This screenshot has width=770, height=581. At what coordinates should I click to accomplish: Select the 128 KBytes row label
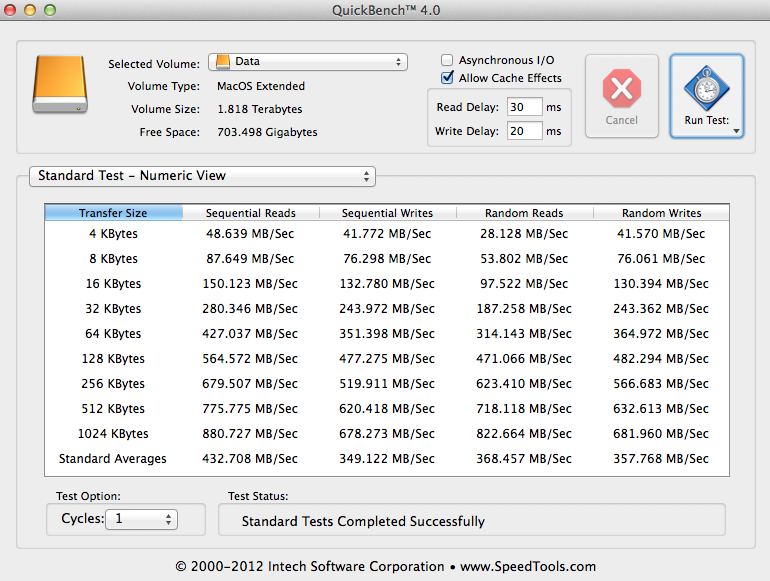coord(113,359)
